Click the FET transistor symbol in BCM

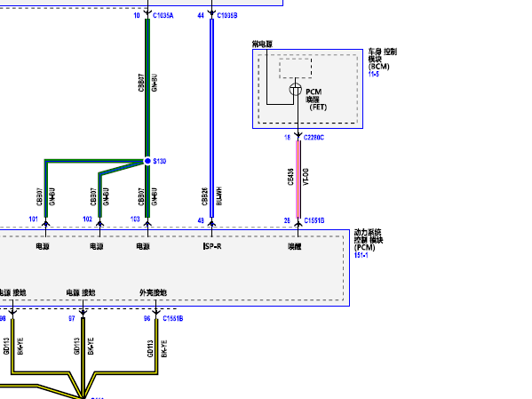point(295,90)
